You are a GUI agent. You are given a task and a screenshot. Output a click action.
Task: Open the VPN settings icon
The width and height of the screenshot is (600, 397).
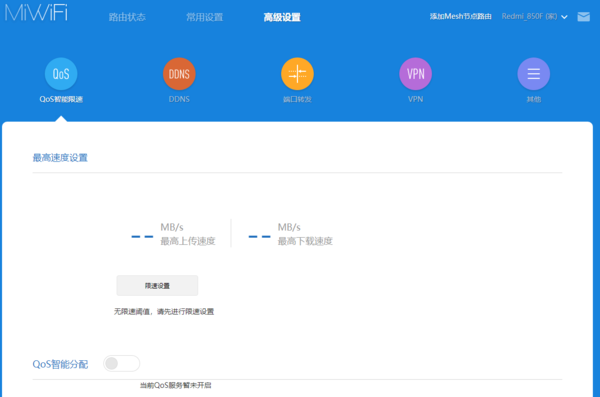(416, 74)
